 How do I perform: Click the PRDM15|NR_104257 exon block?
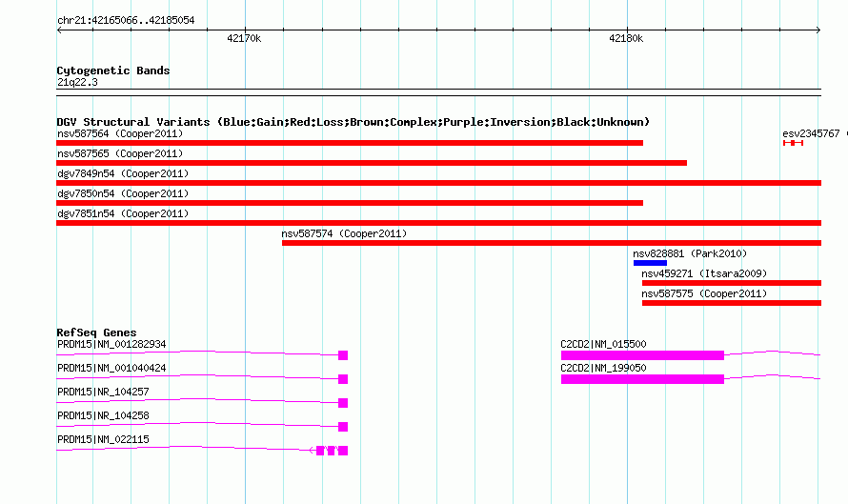coord(343,403)
